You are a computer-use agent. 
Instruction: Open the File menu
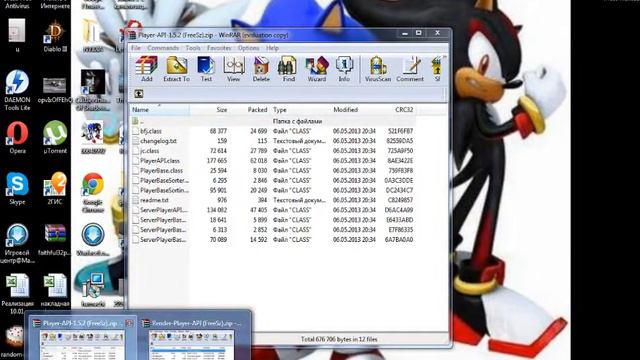tap(136, 48)
